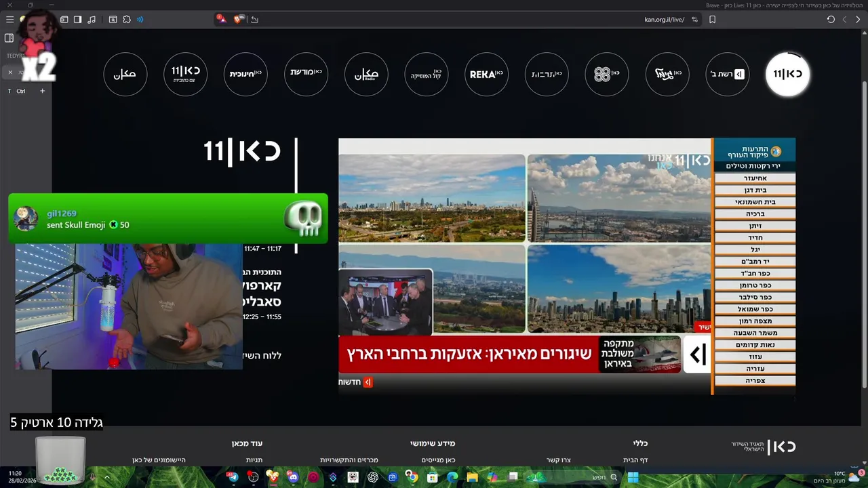Open site settings icon in address bar
This screenshot has width=868, height=488.
pos(694,20)
